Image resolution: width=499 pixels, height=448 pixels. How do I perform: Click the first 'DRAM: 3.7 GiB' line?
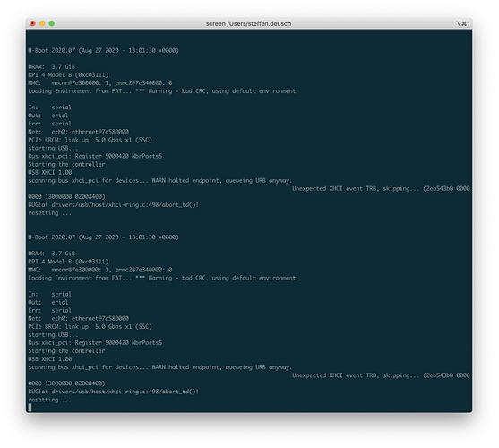tap(52, 67)
